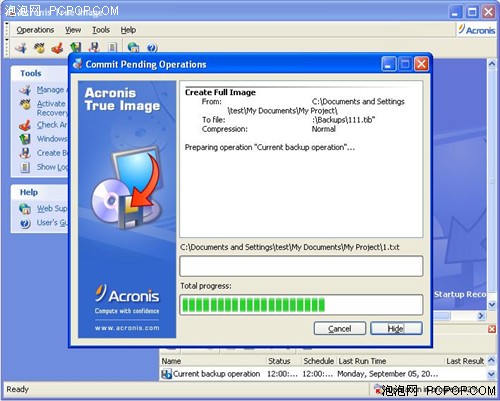Viewport: 500px width, 401px height.
Task: Maximize the main Acronis window
Action: pyautogui.click(x=472, y=12)
